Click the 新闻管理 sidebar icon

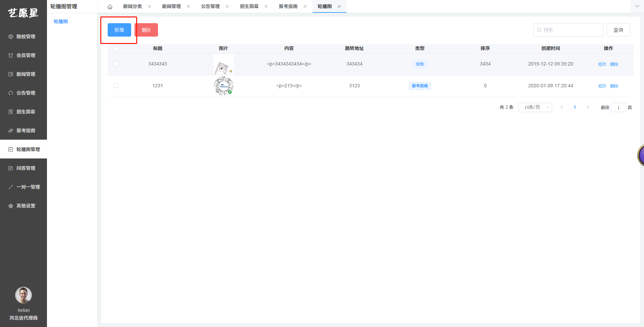11,74
